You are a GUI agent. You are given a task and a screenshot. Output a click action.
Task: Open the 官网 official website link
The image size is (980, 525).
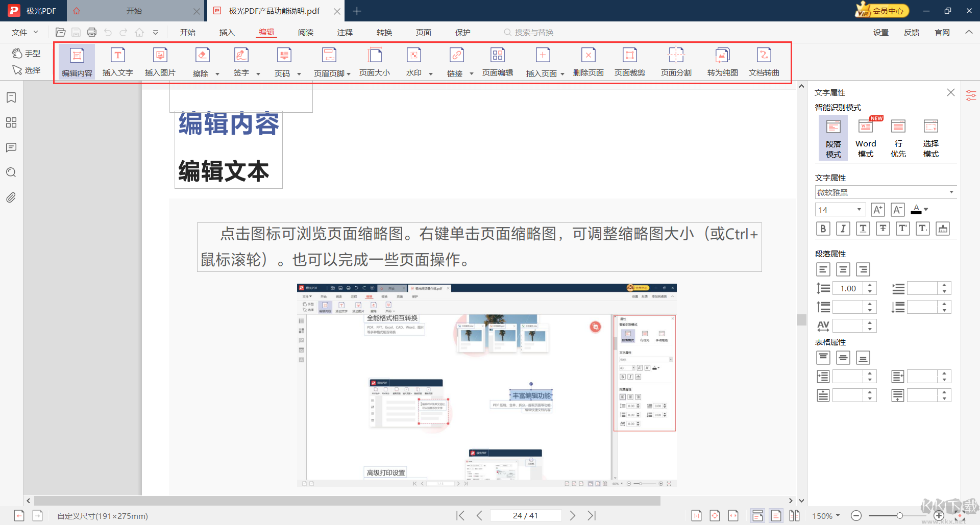(942, 32)
